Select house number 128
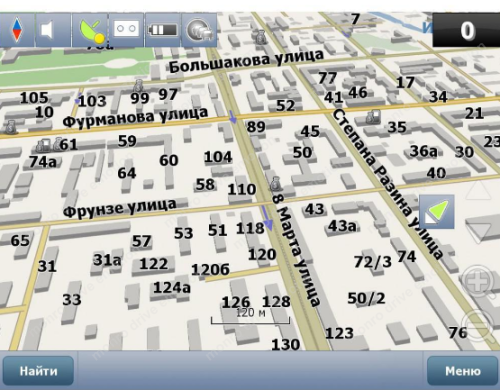The height and width of the screenshot is (390, 500). (276, 302)
